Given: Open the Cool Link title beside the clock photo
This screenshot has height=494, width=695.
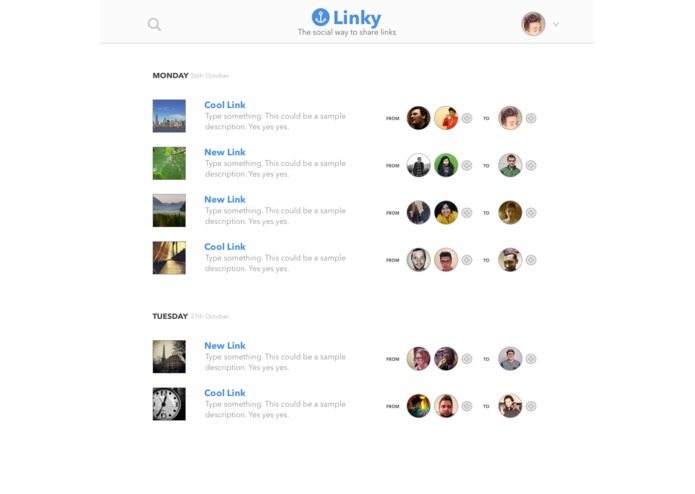Looking at the screenshot, I should click(x=225, y=393).
